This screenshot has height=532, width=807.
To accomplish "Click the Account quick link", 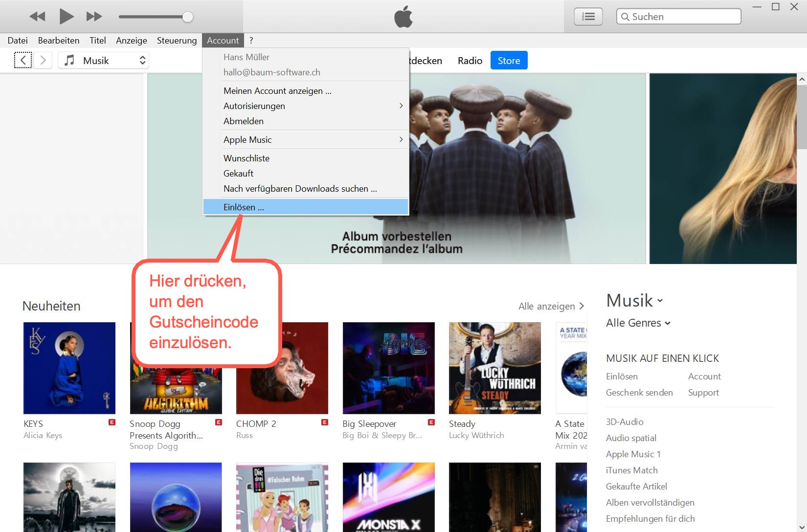I will click(x=704, y=377).
